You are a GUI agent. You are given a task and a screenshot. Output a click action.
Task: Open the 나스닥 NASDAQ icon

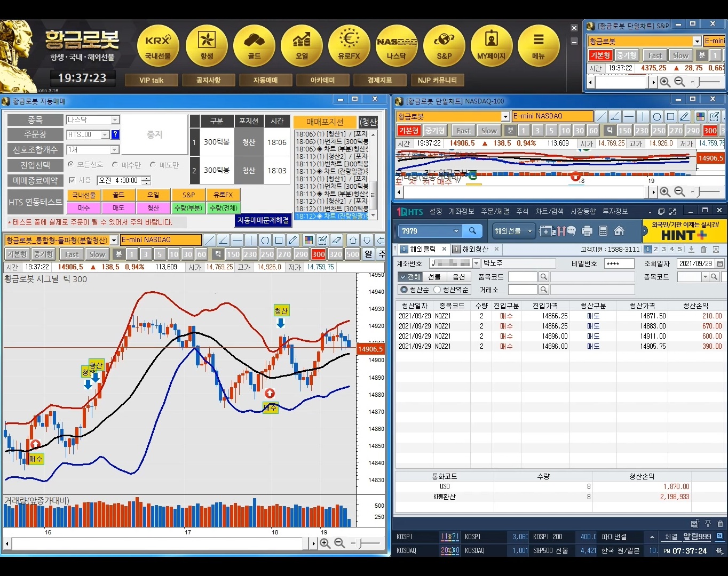pos(397,46)
